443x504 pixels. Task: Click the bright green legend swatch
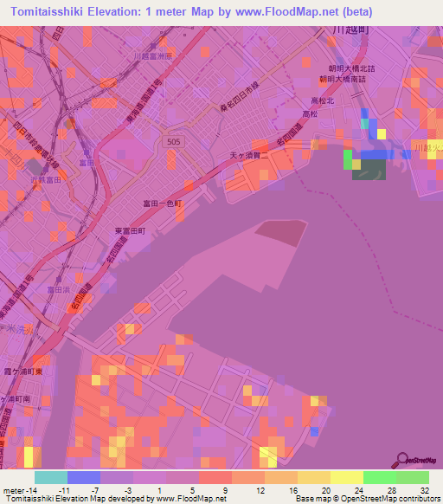[x=380, y=477]
